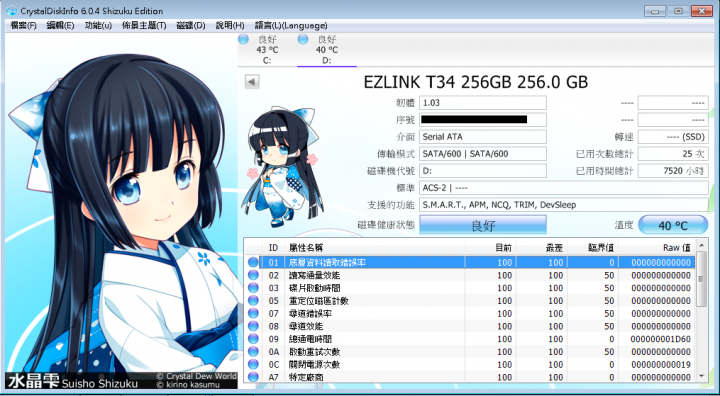Go to previous disk with left arrow button
Image resolution: width=720 pixels, height=396 pixels.
(x=252, y=82)
